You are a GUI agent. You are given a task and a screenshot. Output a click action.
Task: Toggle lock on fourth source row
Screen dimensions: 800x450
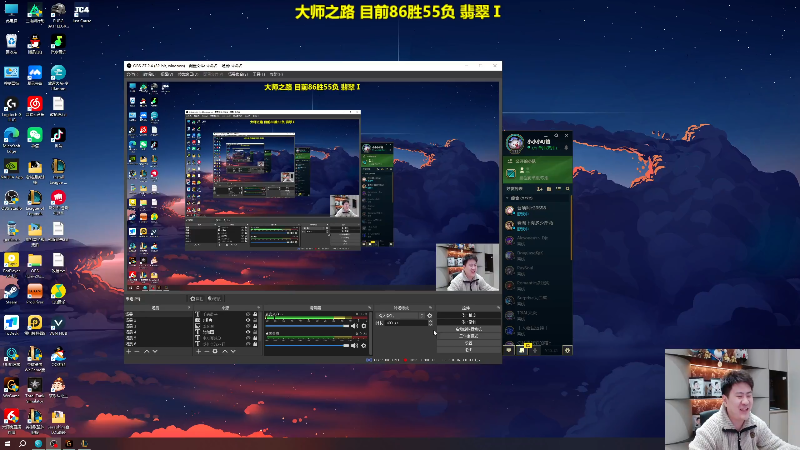(x=255, y=332)
